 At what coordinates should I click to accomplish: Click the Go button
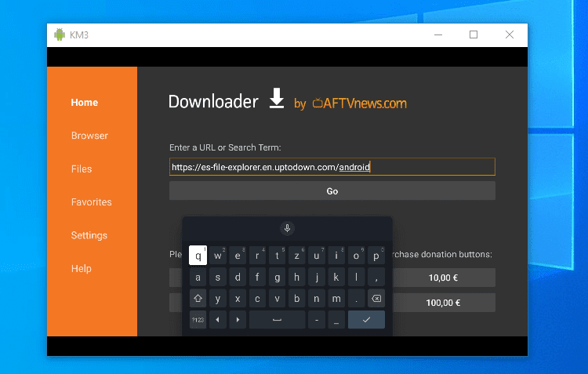332,191
